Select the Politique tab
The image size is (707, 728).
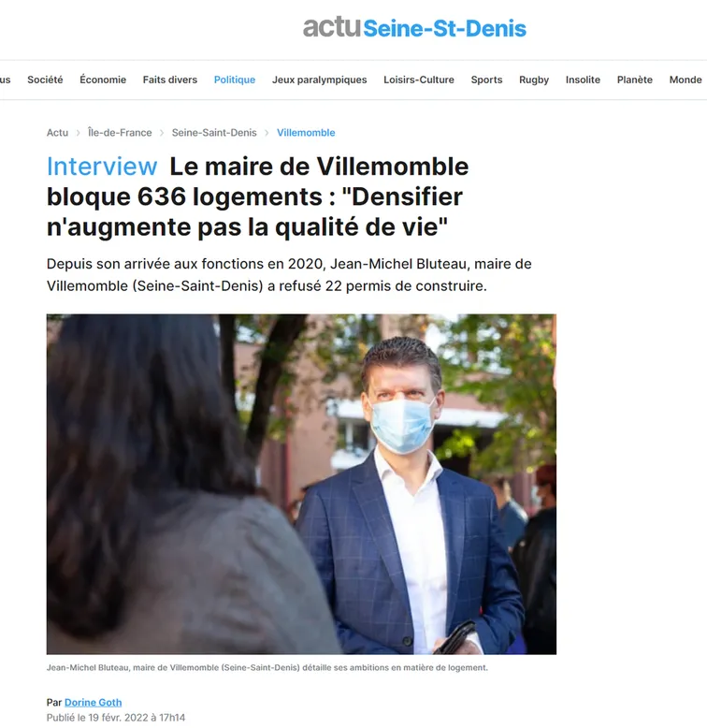pos(235,80)
